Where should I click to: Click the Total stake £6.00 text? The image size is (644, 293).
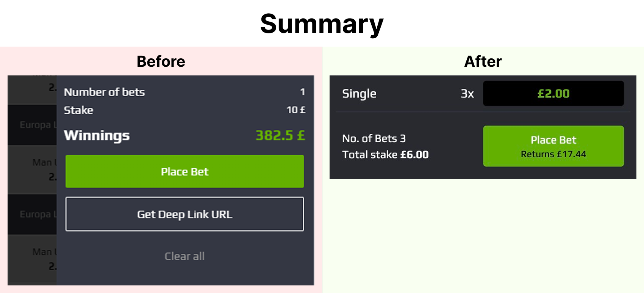point(385,155)
